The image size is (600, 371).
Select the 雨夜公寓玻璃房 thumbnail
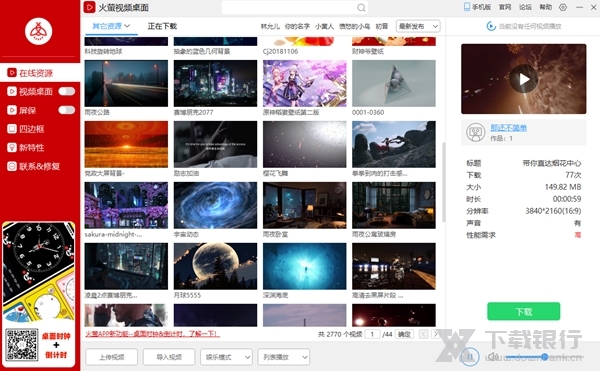tap(394, 205)
